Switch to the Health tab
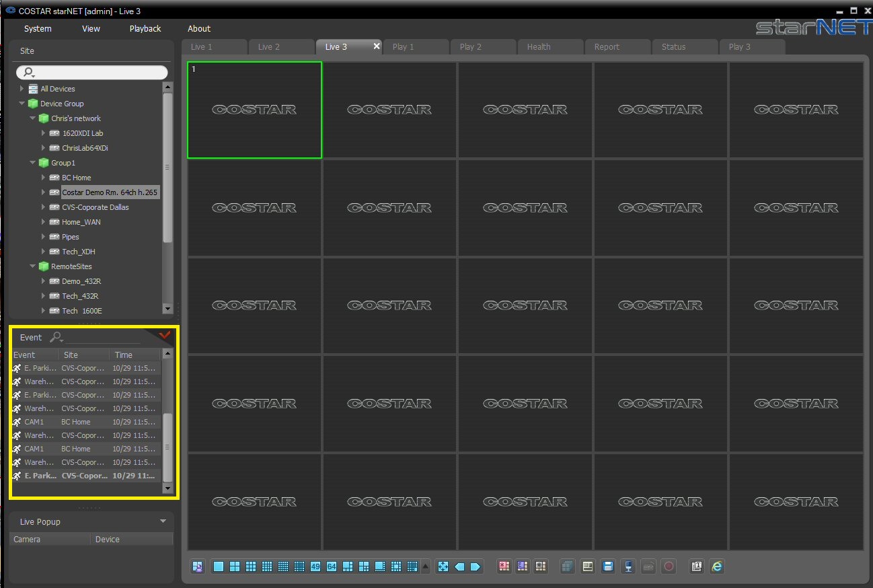 [x=539, y=47]
